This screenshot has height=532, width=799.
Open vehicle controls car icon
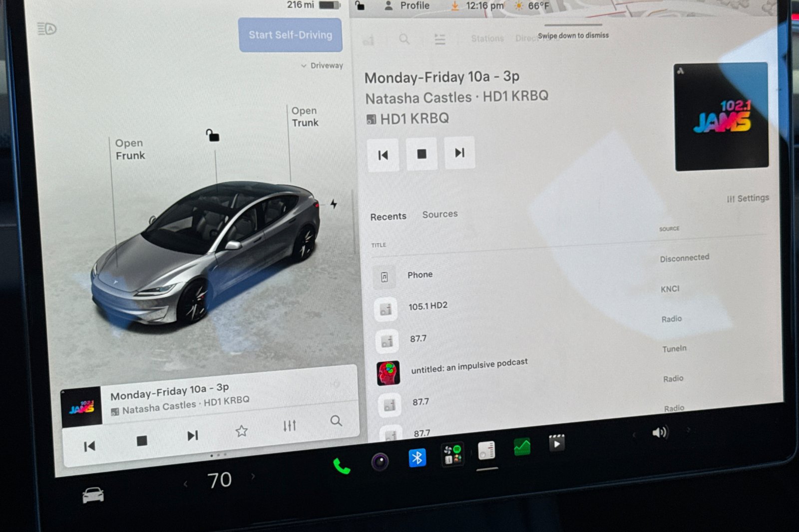click(93, 495)
